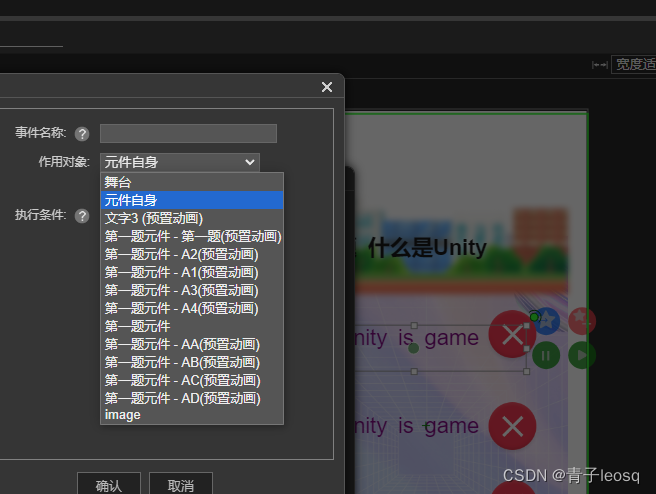Click the green play icon on the stage

coord(582,355)
